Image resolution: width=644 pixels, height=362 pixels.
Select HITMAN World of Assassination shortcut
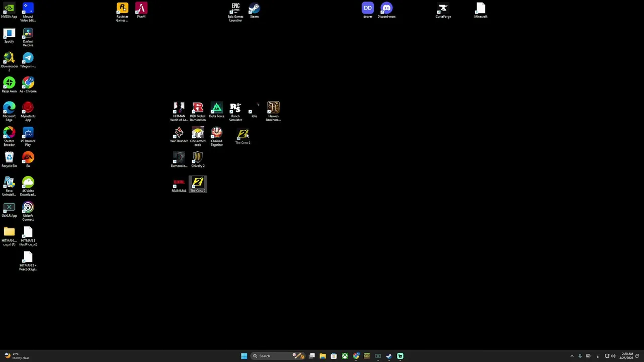coord(179,112)
